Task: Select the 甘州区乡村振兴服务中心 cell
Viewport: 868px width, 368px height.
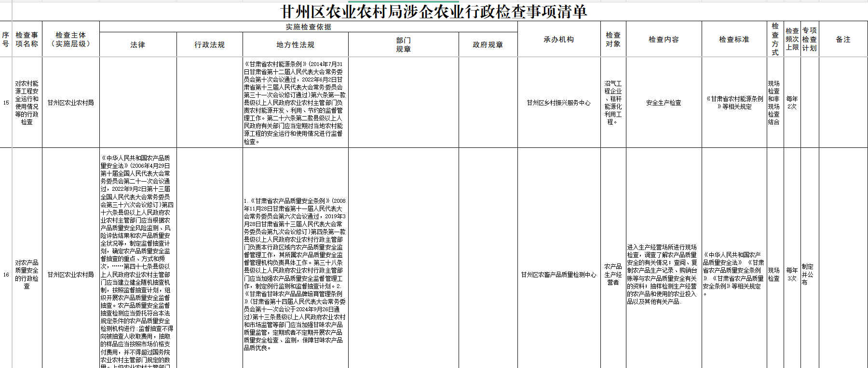Action: 558,103
